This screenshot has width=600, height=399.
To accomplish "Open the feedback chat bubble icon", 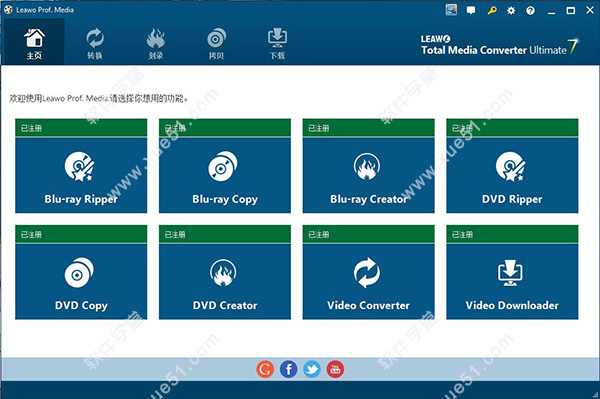I will point(471,11).
